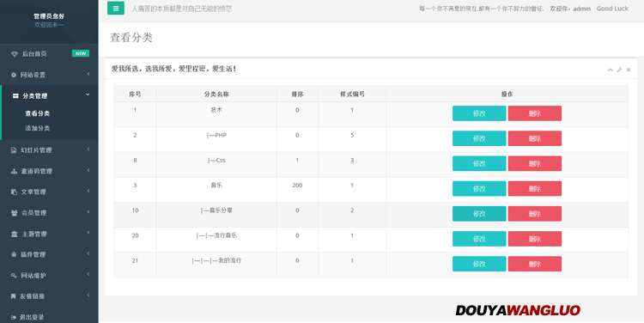Click 删除 for the |—音乐分享 row
Viewport: 644px width, 323px height.
pos(535,214)
